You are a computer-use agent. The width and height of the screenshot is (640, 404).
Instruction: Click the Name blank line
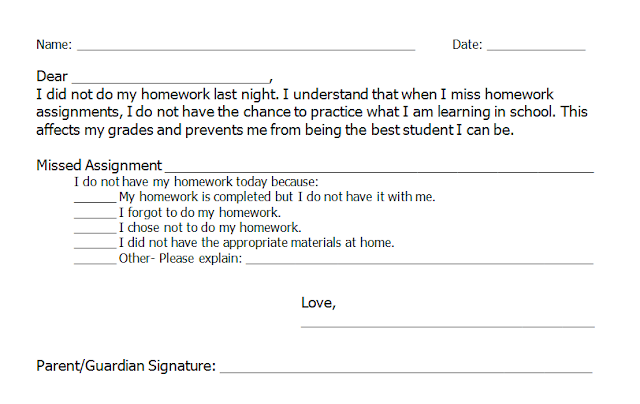click(x=245, y=47)
